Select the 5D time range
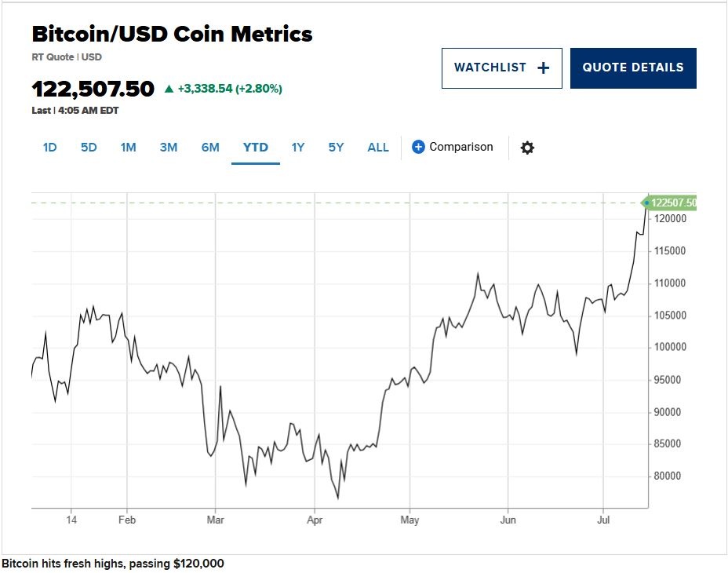The width and height of the screenshot is (728, 573). point(89,148)
